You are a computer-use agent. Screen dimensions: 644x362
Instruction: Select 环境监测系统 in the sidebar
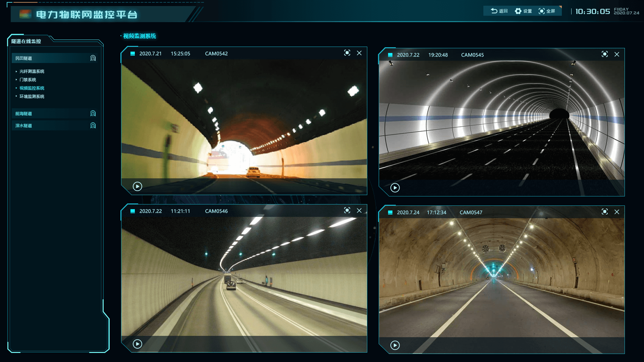coord(32,97)
